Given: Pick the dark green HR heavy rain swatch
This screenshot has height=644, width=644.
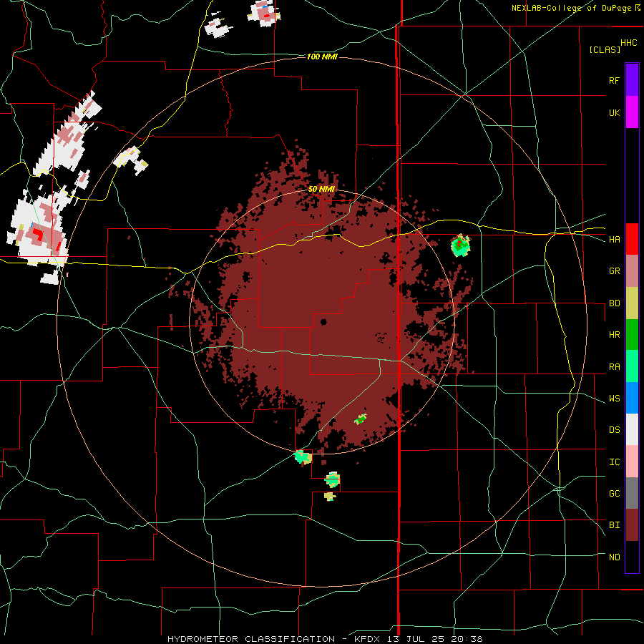Looking at the screenshot, I should click(632, 335).
